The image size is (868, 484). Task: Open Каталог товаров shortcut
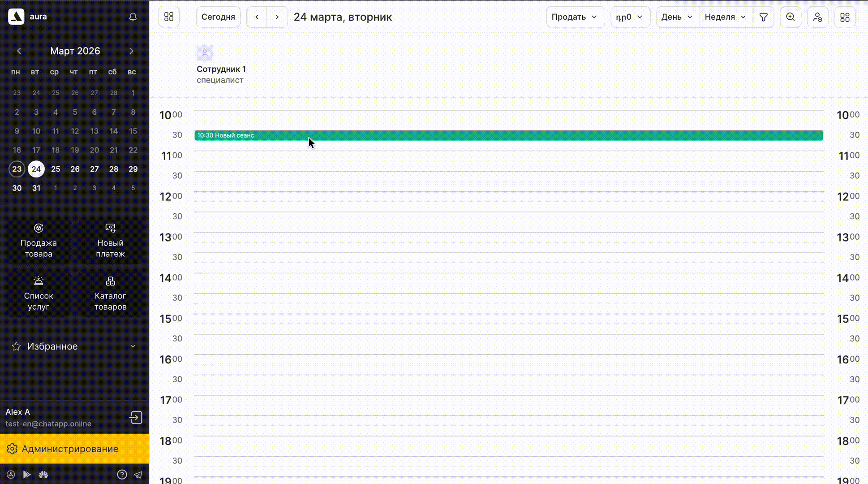(110, 294)
